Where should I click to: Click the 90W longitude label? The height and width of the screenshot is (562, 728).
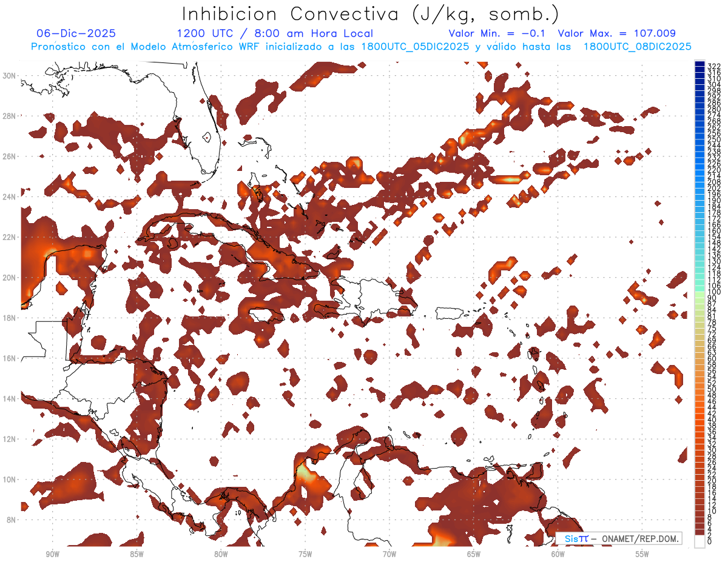pos(52,554)
